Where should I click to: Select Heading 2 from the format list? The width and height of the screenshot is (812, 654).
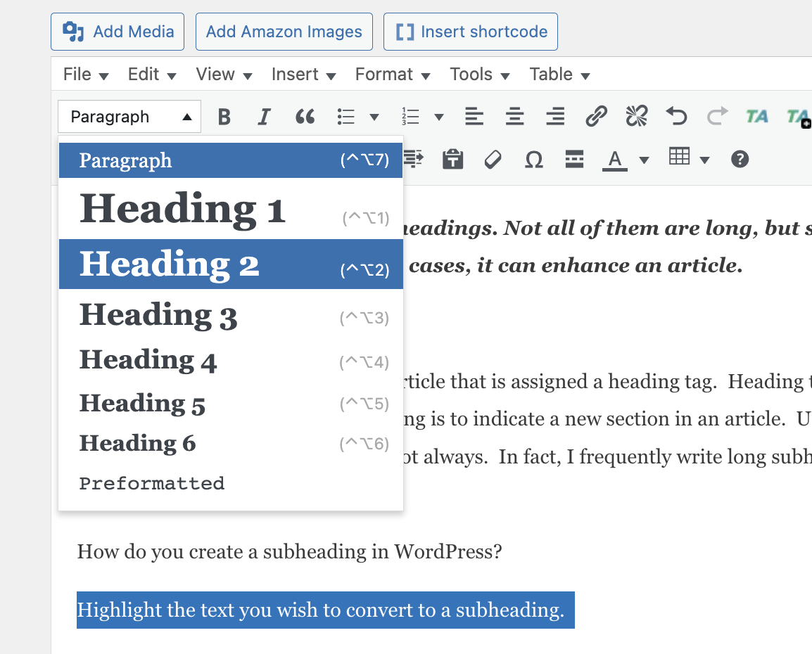pyautogui.click(x=231, y=264)
